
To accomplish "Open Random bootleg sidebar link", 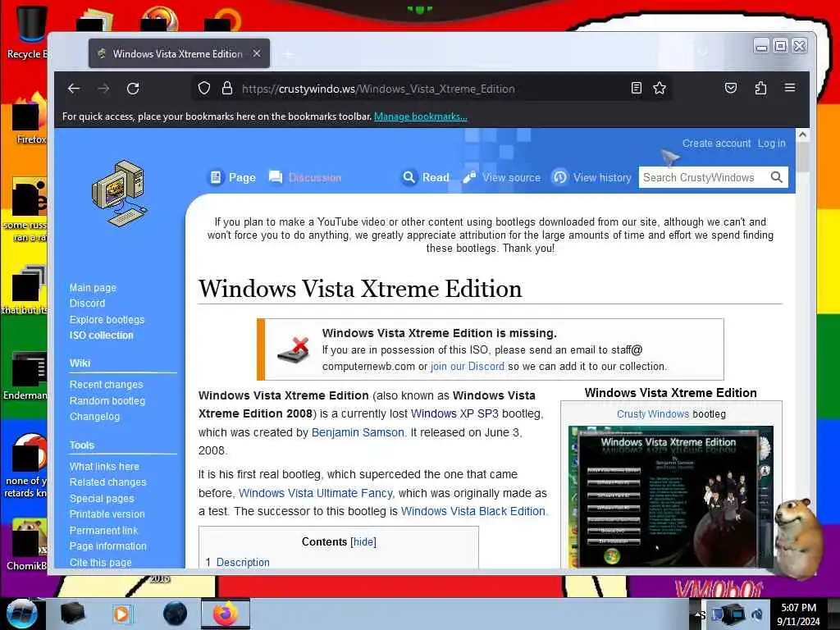I will tap(107, 400).
